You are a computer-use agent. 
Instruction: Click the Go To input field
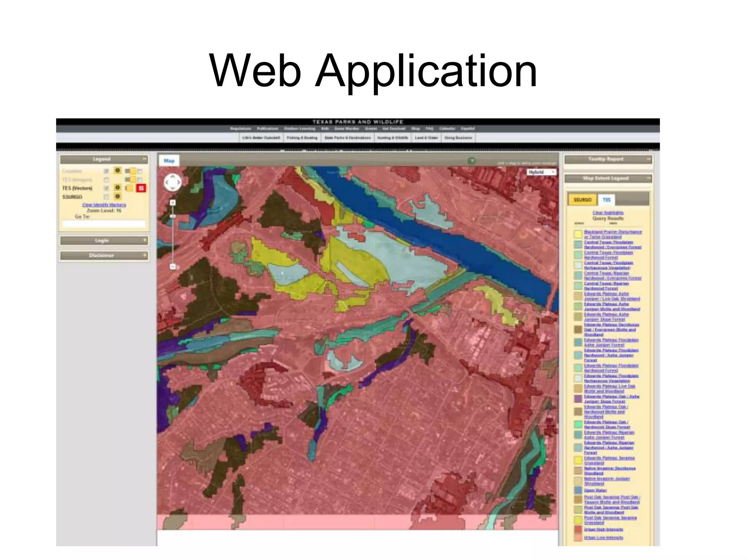pos(104,224)
